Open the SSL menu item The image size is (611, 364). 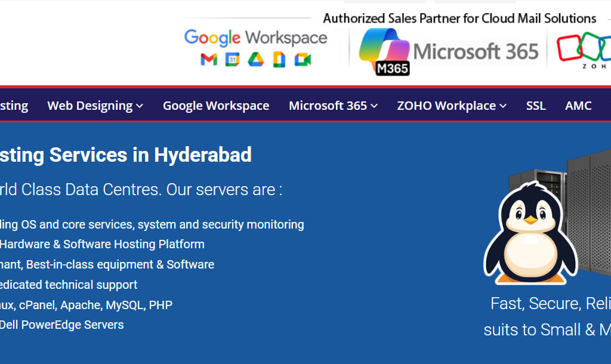536,106
